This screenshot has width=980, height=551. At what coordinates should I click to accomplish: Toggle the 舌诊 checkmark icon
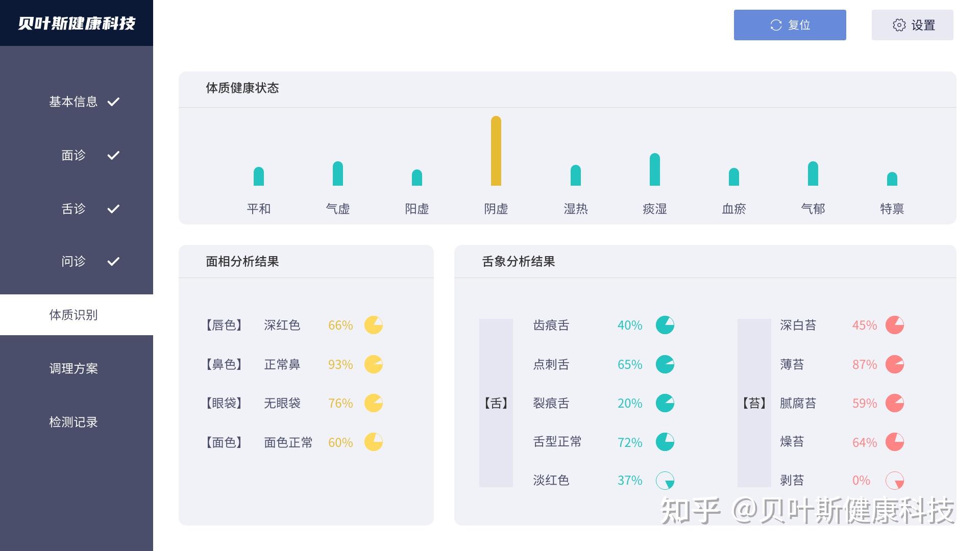(x=112, y=208)
